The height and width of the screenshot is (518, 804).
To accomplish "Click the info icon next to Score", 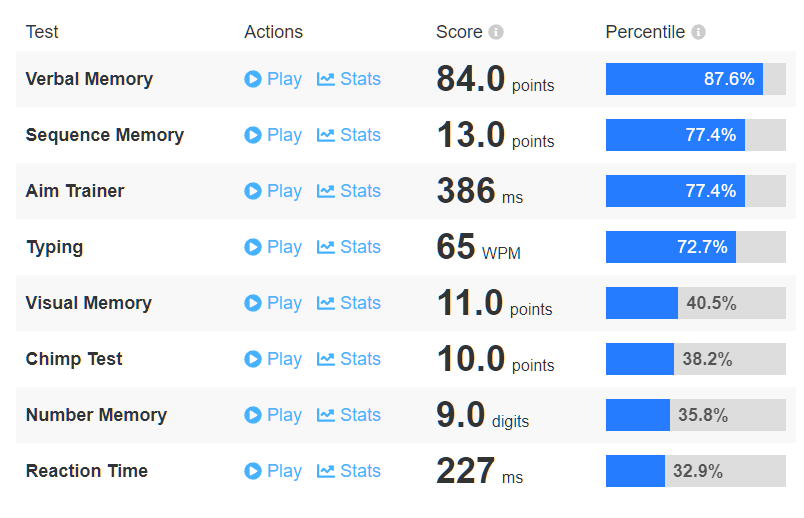I will (496, 32).
